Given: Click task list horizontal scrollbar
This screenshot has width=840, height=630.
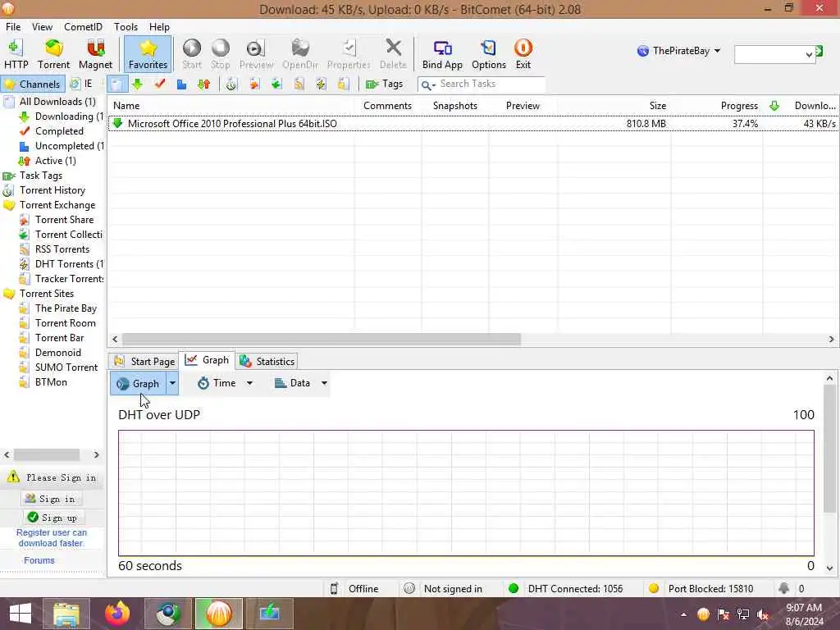Looking at the screenshot, I should coord(322,340).
